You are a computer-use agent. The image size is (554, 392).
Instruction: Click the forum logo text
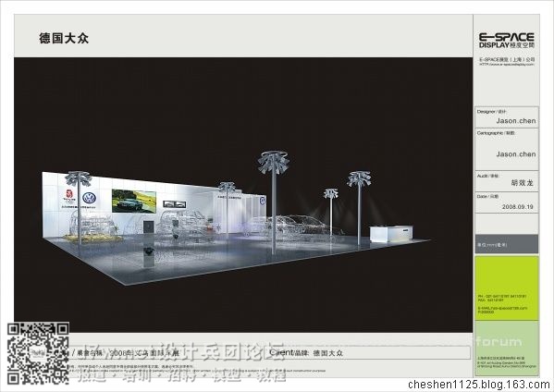click(x=499, y=342)
